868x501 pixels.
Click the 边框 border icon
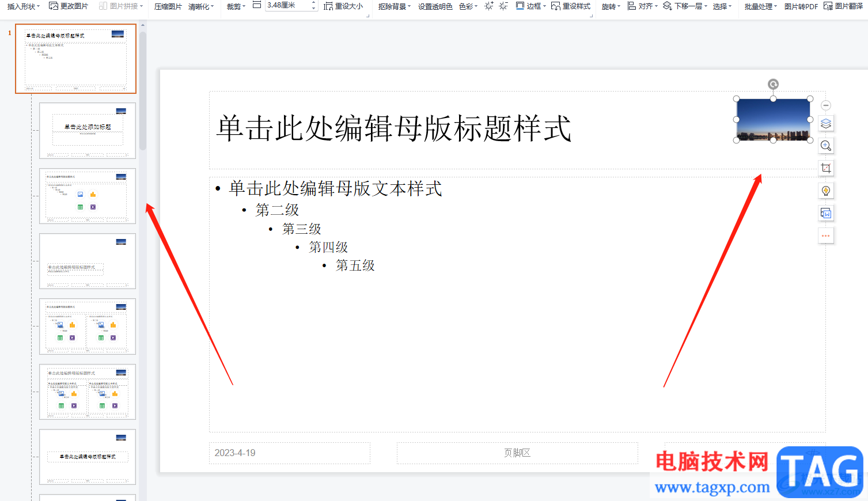[520, 6]
